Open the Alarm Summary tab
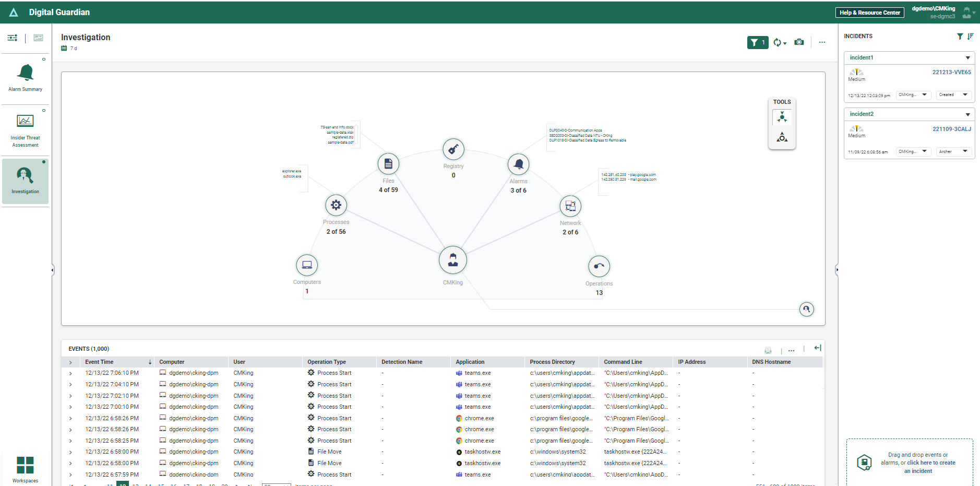Image resolution: width=980 pixels, height=486 pixels. tap(25, 77)
